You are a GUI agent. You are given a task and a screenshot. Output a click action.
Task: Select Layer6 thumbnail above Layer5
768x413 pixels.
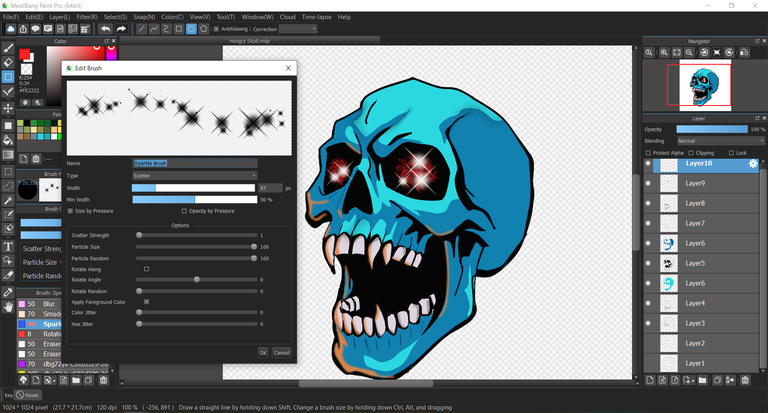668,243
